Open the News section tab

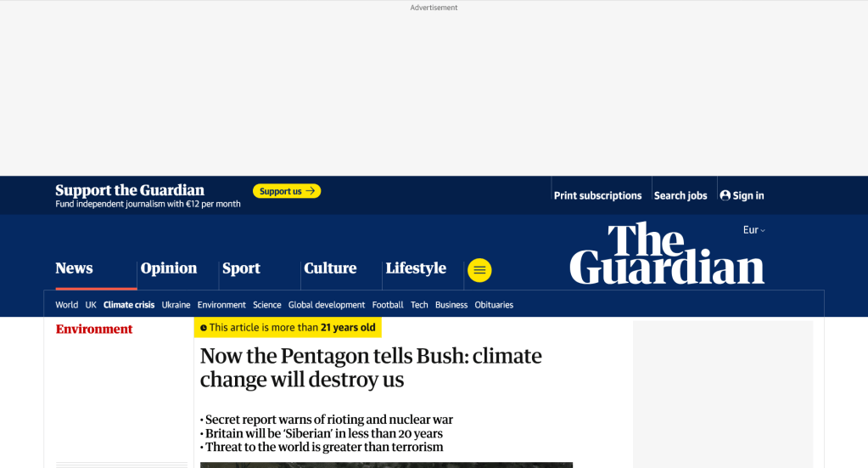(x=75, y=268)
